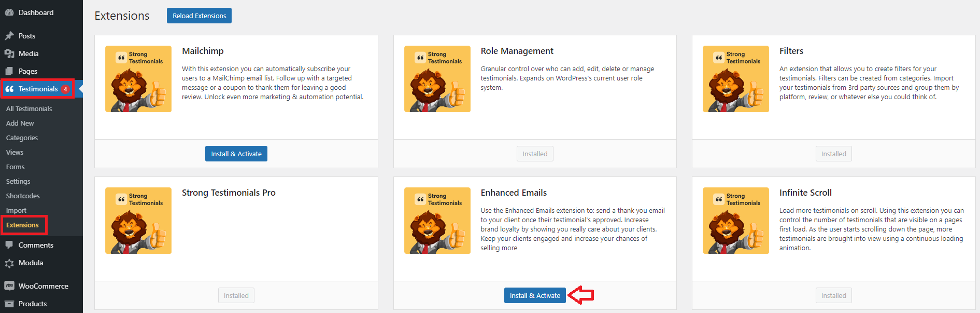Click Installed button under Filters
This screenshot has height=313, width=980.
click(833, 154)
